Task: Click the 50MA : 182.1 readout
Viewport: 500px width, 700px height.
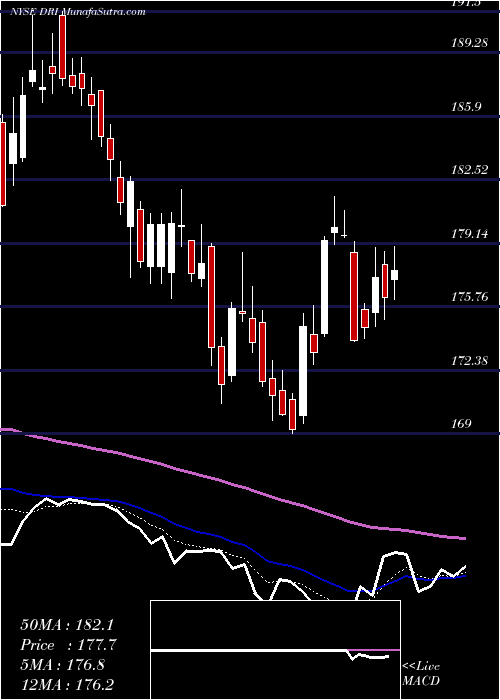Action: pyautogui.click(x=69, y=625)
